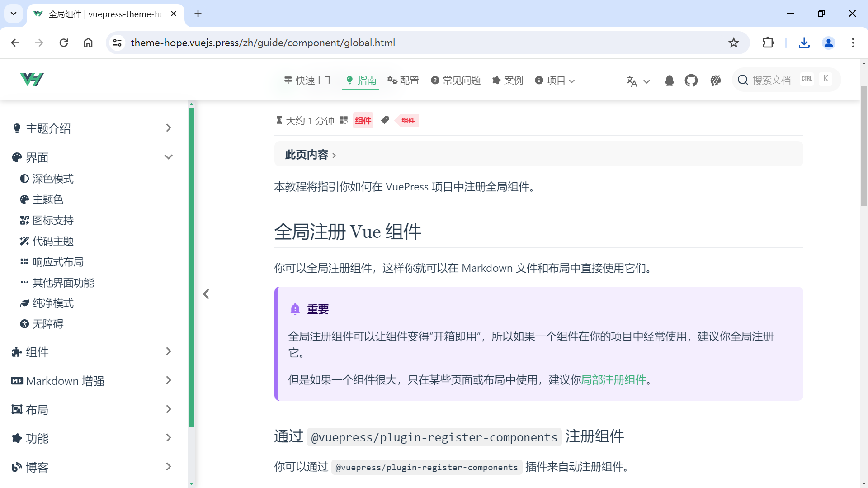Click the VuePress Theme Hope logo
Viewport: 868px width, 488px height.
[x=32, y=80]
